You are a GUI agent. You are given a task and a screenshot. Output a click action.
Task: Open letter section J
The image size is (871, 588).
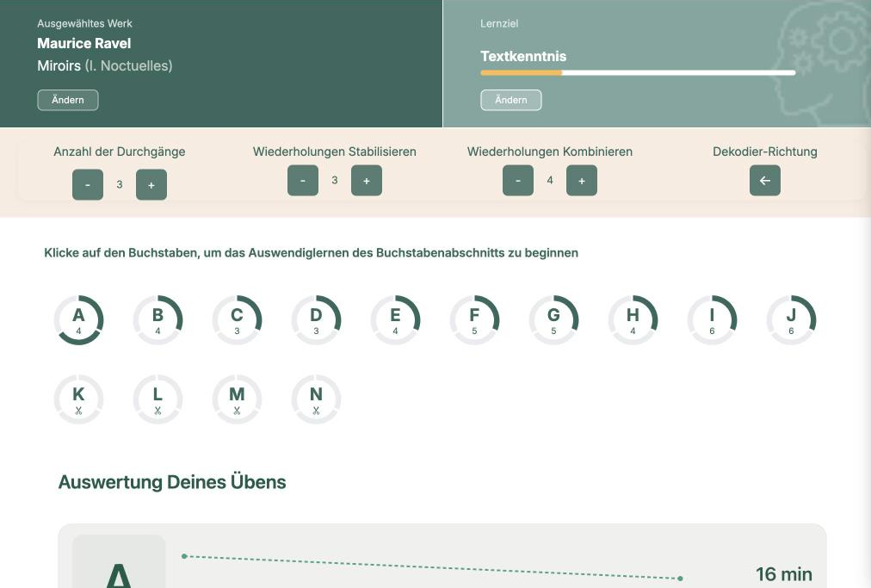(791, 319)
